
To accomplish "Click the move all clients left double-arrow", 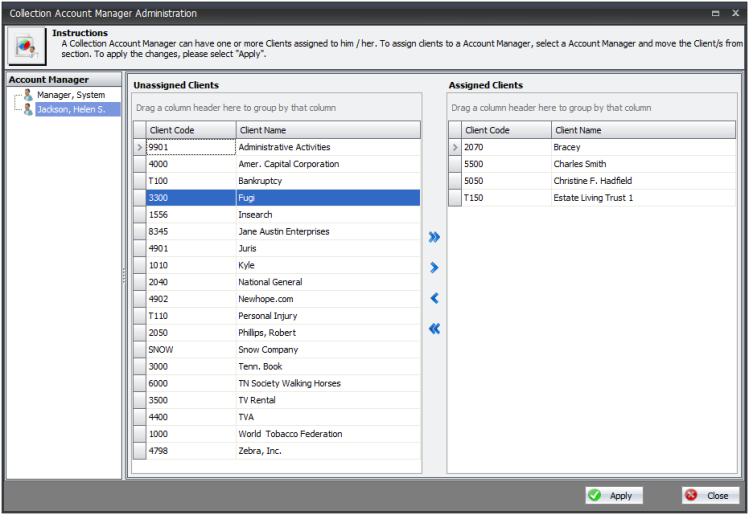I will pyautogui.click(x=434, y=329).
